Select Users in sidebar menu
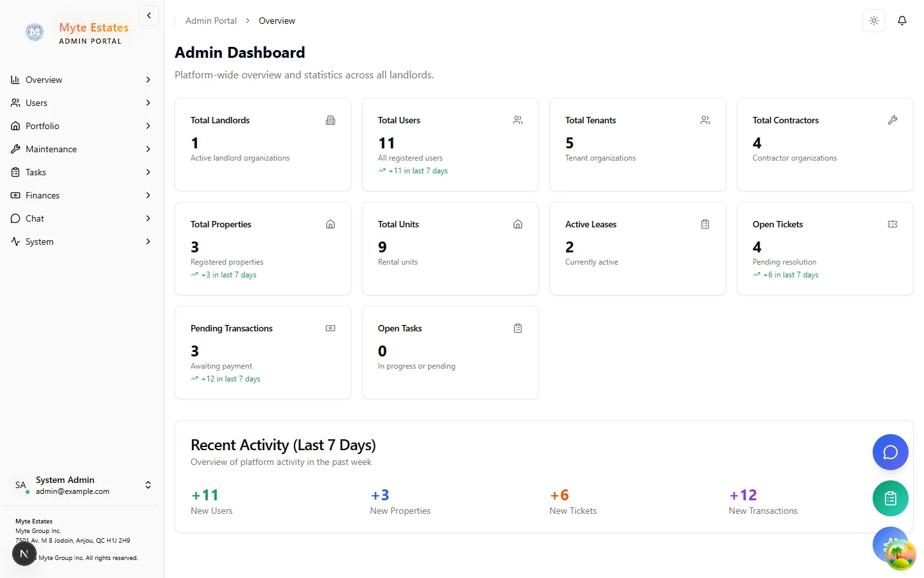Screen dimensions: 924x578 (x=81, y=103)
